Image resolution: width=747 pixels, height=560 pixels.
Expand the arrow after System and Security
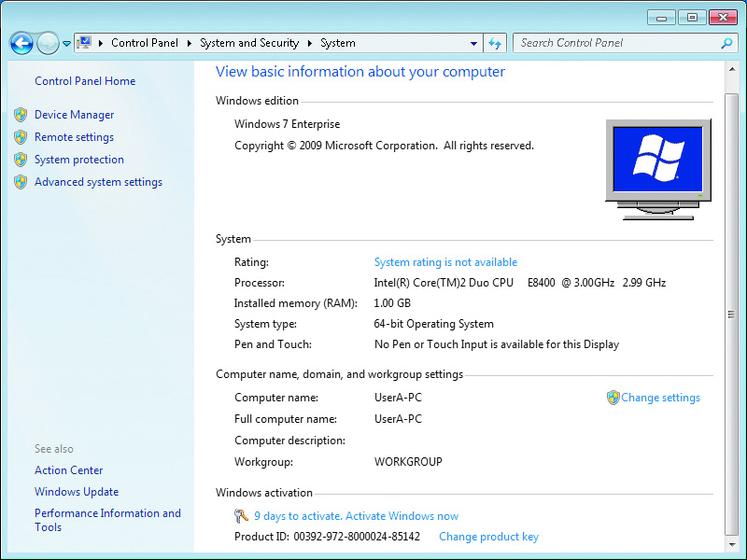click(310, 43)
